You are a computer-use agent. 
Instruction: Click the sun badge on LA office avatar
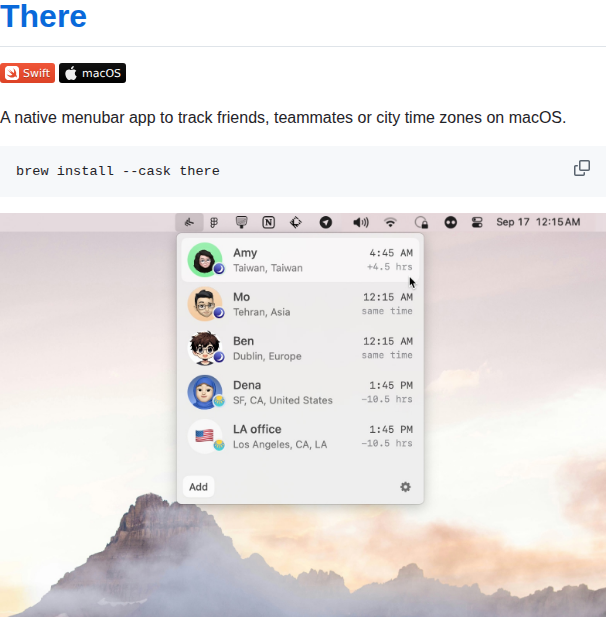pos(219,445)
